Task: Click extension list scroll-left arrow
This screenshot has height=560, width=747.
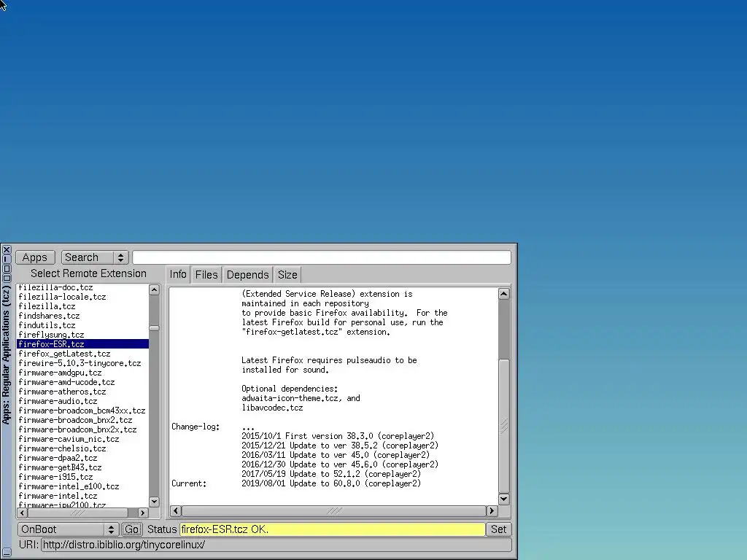Action: click(23, 513)
